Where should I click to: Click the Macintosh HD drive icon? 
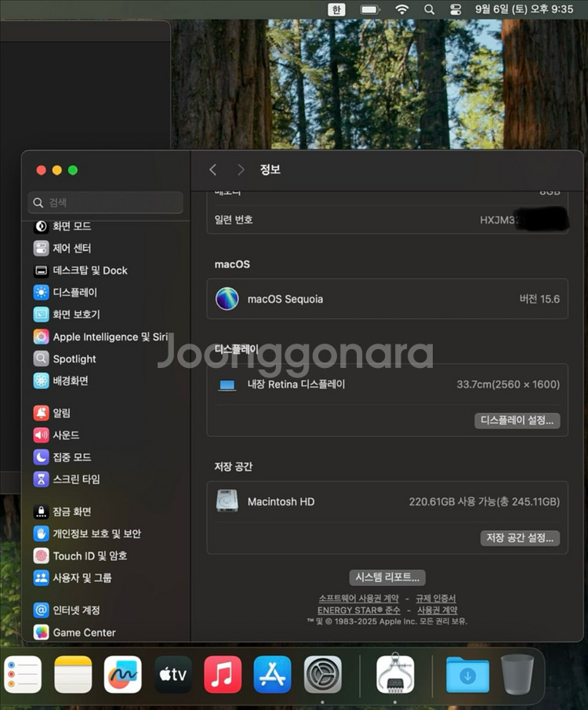[x=227, y=501]
